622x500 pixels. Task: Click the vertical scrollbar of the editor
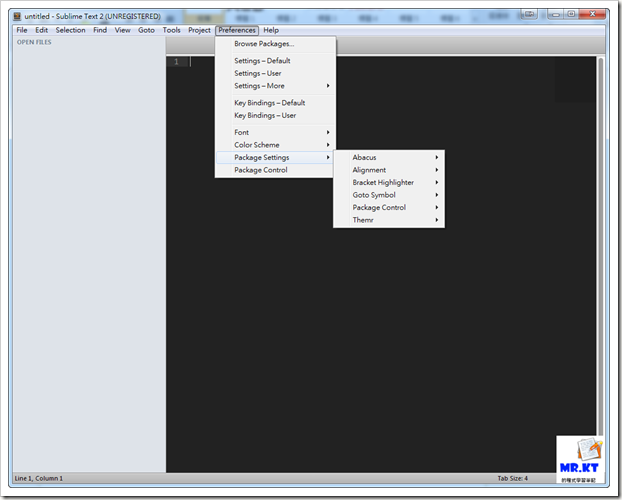coord(601,246)
